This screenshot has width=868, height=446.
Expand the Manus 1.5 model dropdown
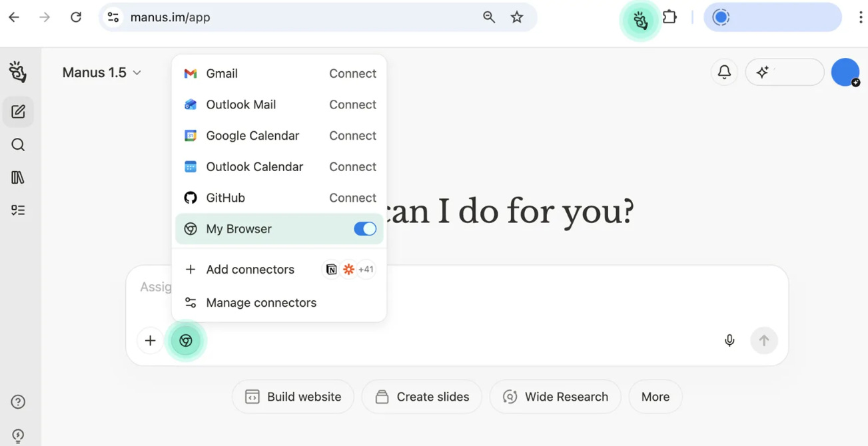point(101,73)
